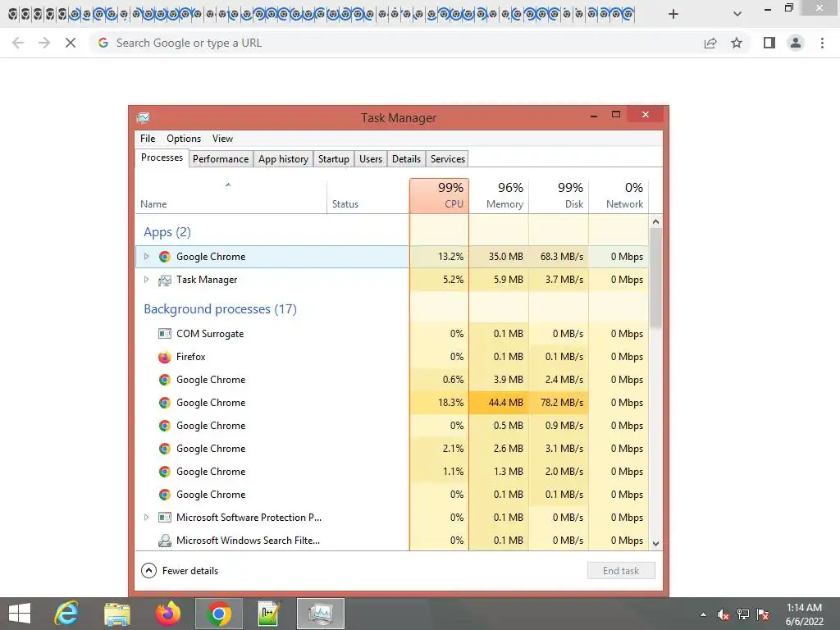Select the Chrome process using 0.6% CPU
Screen dimensions: 840x630
[392, 380]
